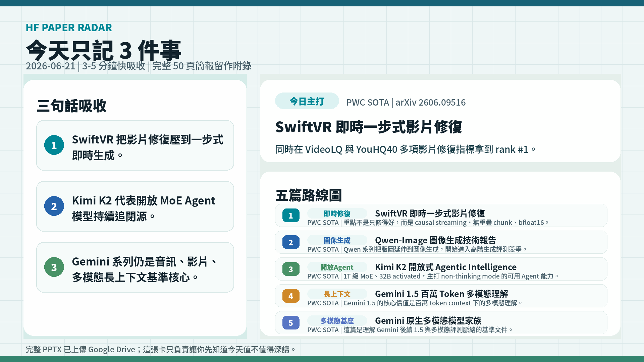This screenshot has height=362, width=644.
Task: Select the orange number 4 badge in the 長上下文 row
Action: (x=291, y=296)
